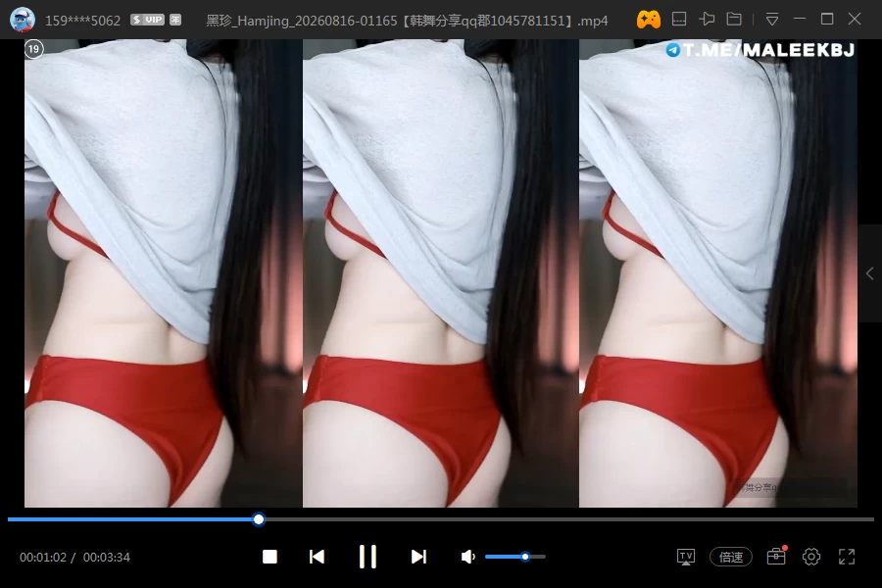Pin the window on top
Screen dimensions: 882x588
(707, 20)
